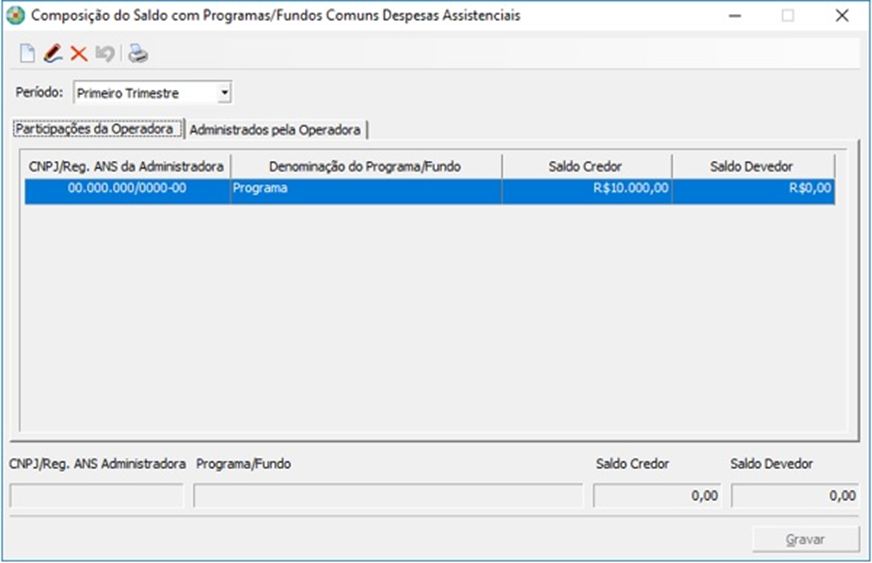The image size is (872, 563).
Task: Click the Saldo Devedor column header
Action: 752,166
